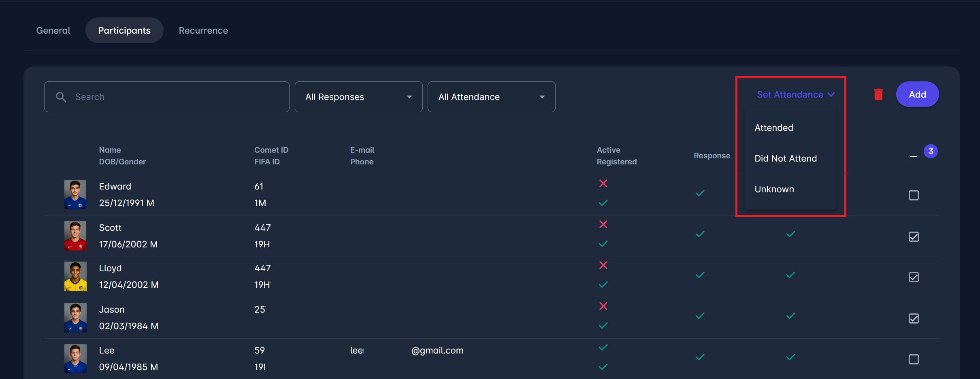
Task: Click the red trash delete icon
Action: 878,94
